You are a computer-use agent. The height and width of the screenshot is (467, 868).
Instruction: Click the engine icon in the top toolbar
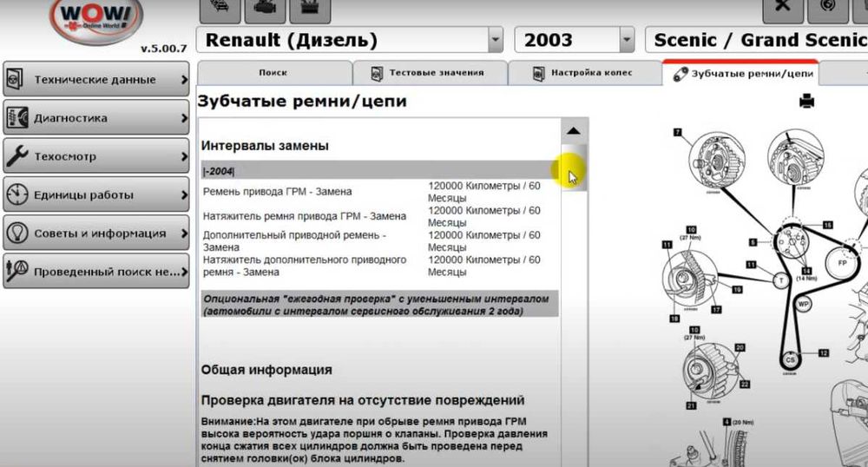(x=265, y=10)
